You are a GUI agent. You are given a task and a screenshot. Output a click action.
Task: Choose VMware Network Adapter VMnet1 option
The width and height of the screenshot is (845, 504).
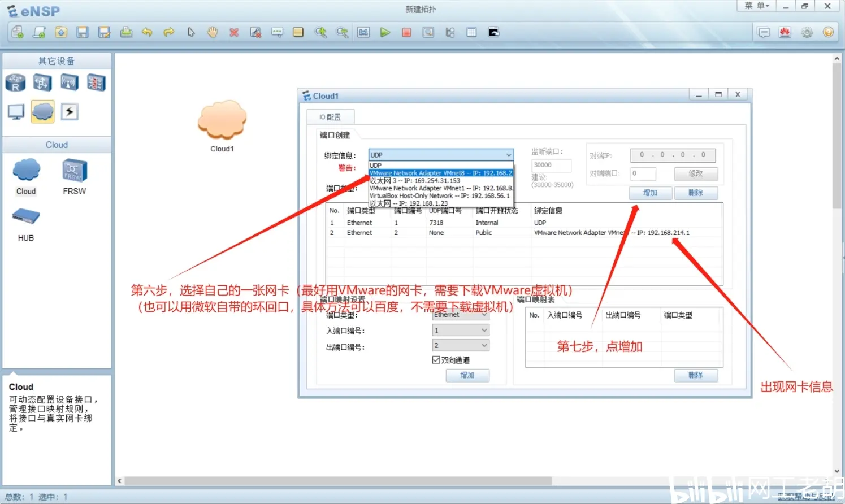click(441, 188)
